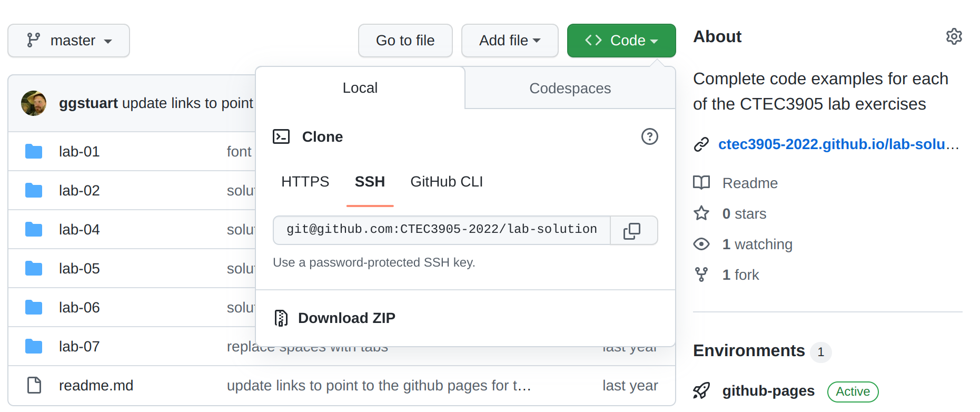This screenshot has height=412, width=980.
Task: View the 1 fork link
Action: (740, 275)
